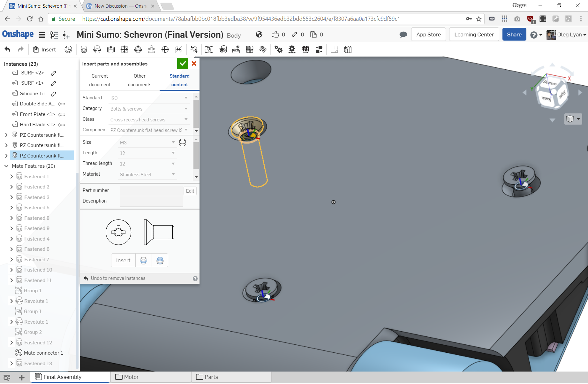Viewport: 588px width, 384px height.
Task: Click the public globe icon
Action: [x=259, y=35]
